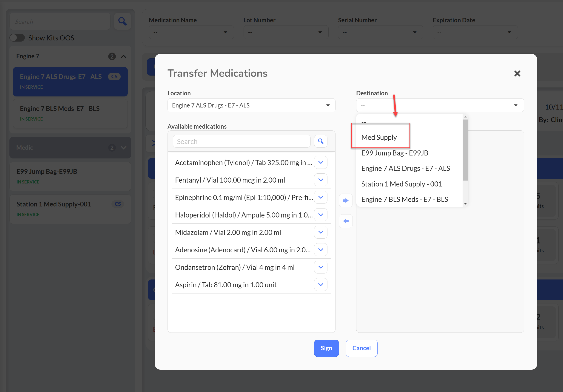Select E99 Jump Bag-E99JB kit
The image size is (563, 392).
coord(70,176)
